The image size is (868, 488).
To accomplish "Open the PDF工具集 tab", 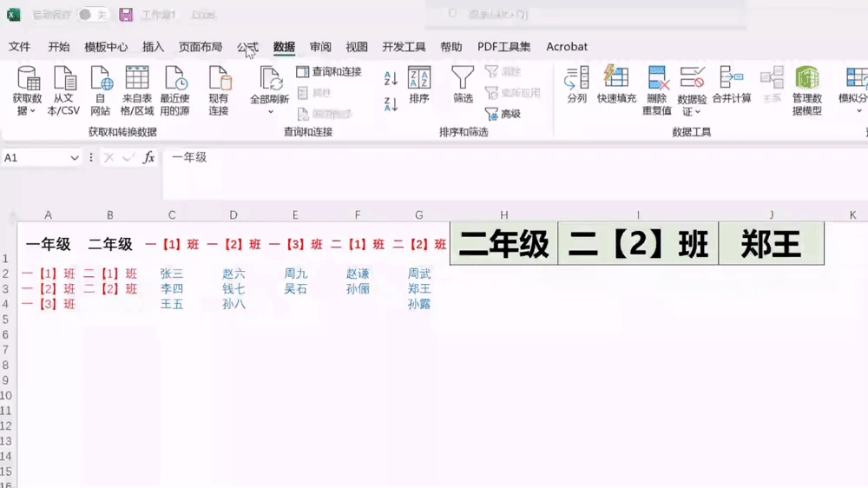I will pos(503,47).
